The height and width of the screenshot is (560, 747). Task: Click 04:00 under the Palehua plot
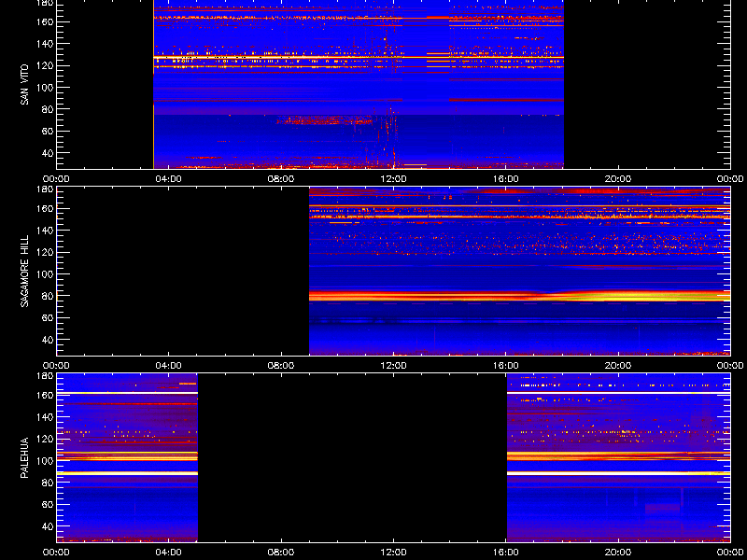169,553
